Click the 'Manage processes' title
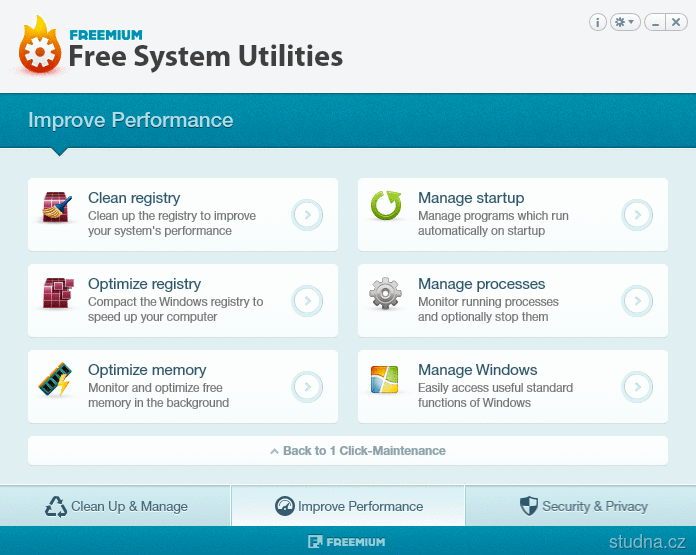The image size is (696, 555). [482, 284]
